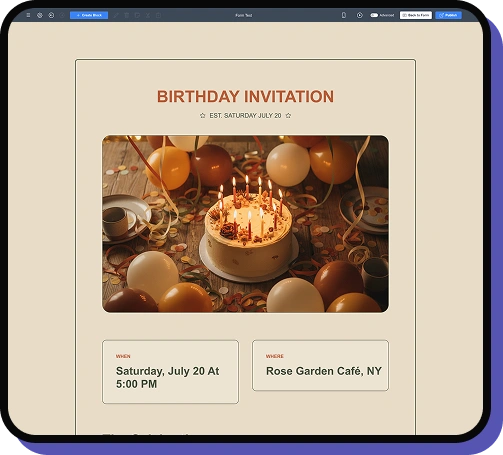Switch to mobile device preview icon
The image size is (503, 455).
point(344,15)
